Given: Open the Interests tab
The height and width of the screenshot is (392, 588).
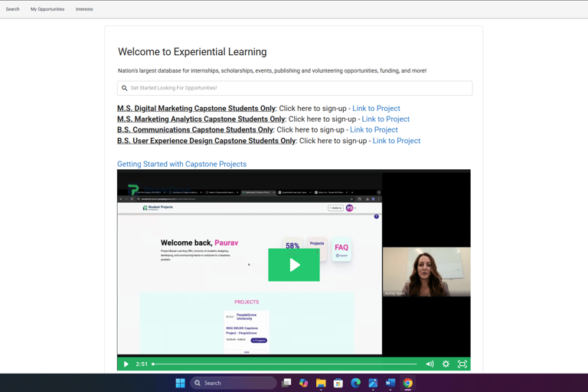Looking at the screenshot, I should tap(84, 9).
